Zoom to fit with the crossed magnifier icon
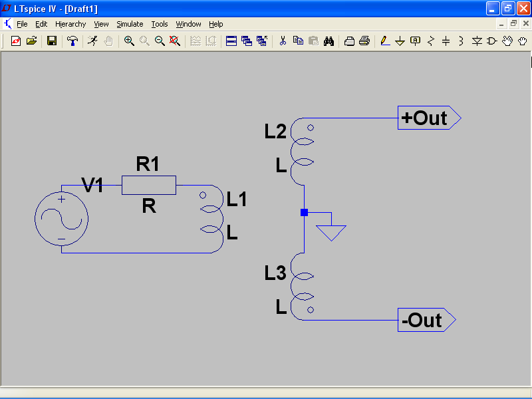 [x=175, y=41]
